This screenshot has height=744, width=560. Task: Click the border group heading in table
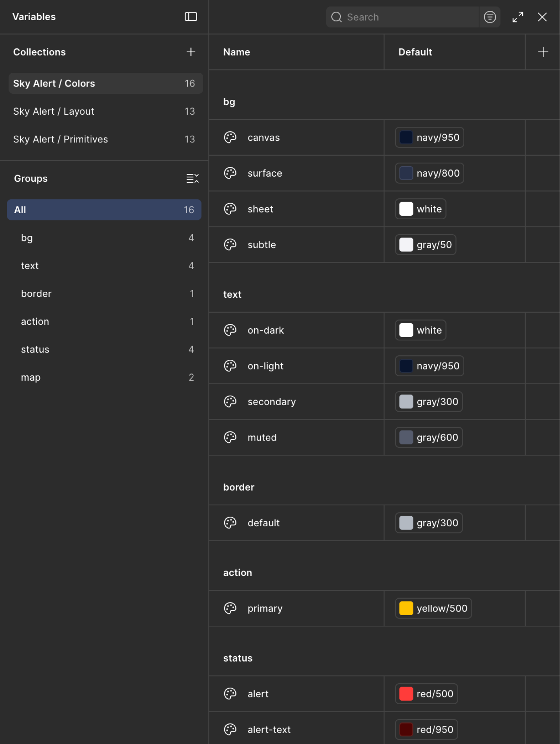(x=239, y=487)
